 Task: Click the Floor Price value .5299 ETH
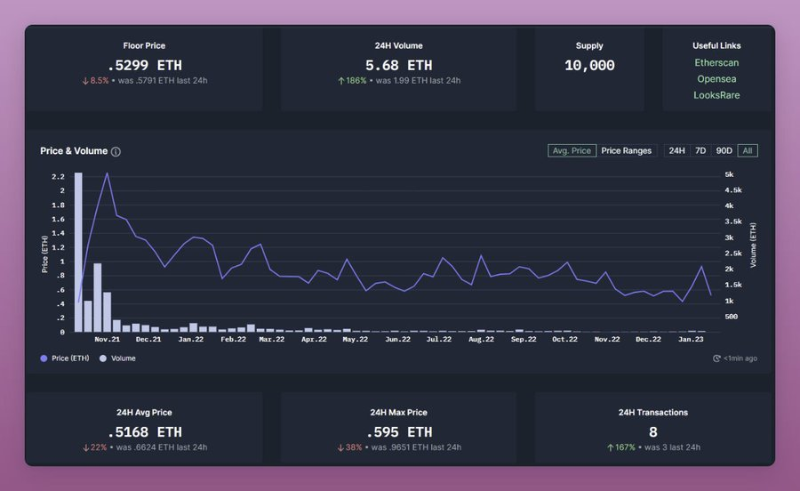[144, 65]
